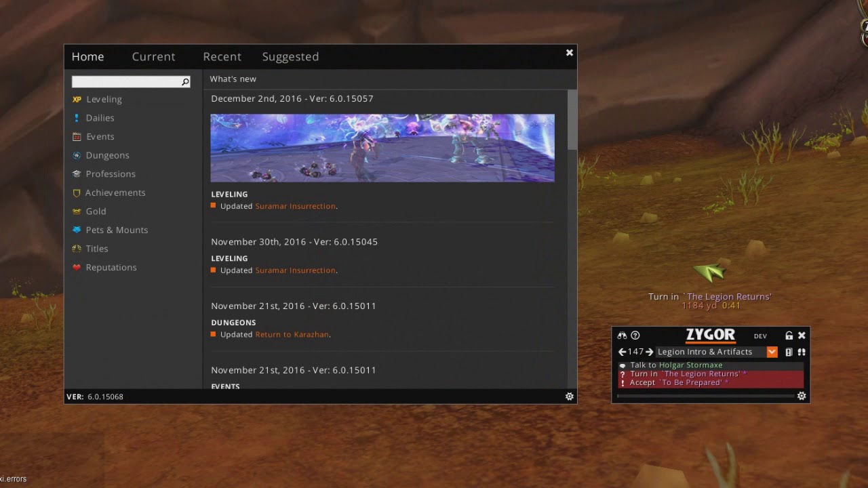Open the Leveling category XP icon
The height and width of the screenshot is (488, 868).
pos(77,100)
